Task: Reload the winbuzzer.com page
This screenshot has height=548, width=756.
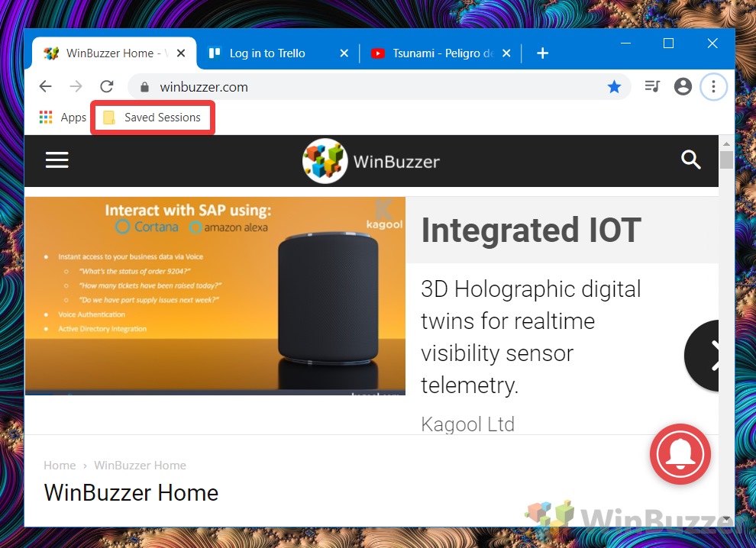Action: (x=107, y=87)
